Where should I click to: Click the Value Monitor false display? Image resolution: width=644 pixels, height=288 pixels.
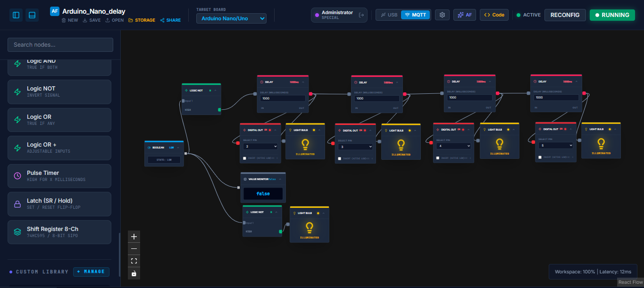pyautogui.click(x=263, y=194)
